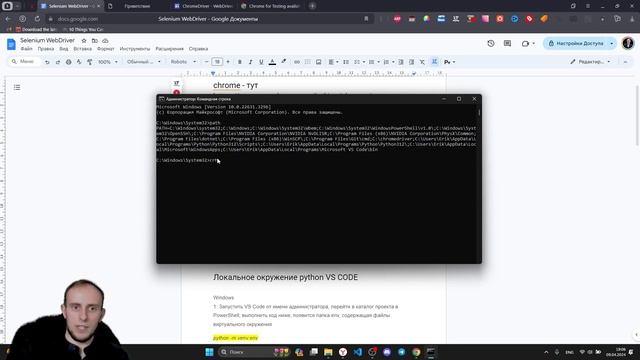
Task: Click the font size input field
Action: [217, 62]
